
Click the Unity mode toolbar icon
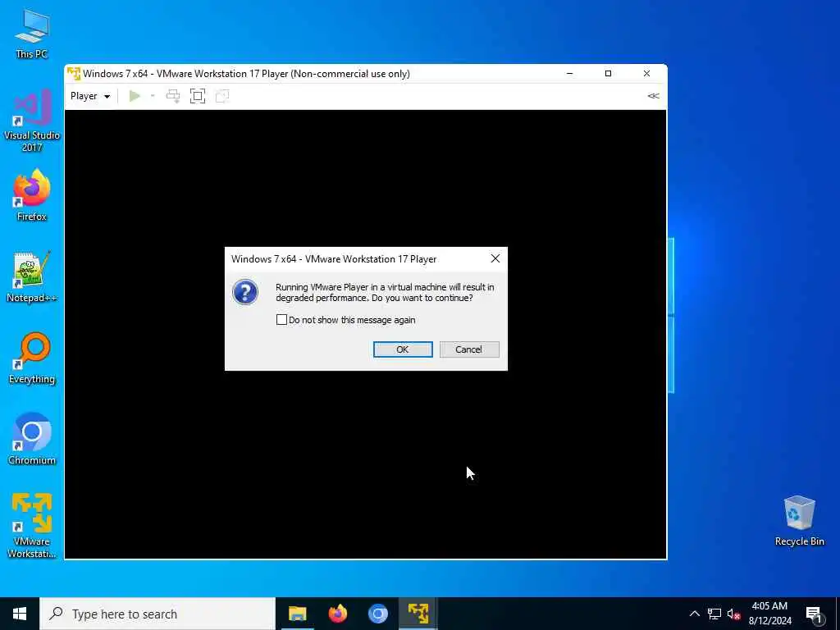point(221,96)
